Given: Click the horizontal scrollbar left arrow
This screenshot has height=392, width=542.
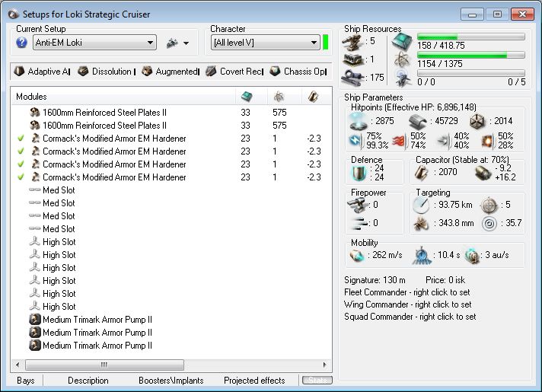Looking at the screenshot, I should point(18,365).
